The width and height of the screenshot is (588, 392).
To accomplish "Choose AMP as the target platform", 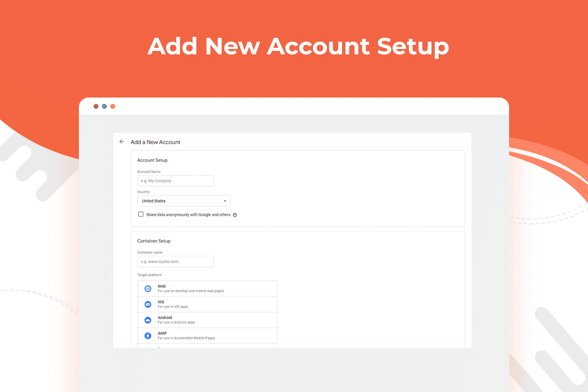I will point(207,335).
